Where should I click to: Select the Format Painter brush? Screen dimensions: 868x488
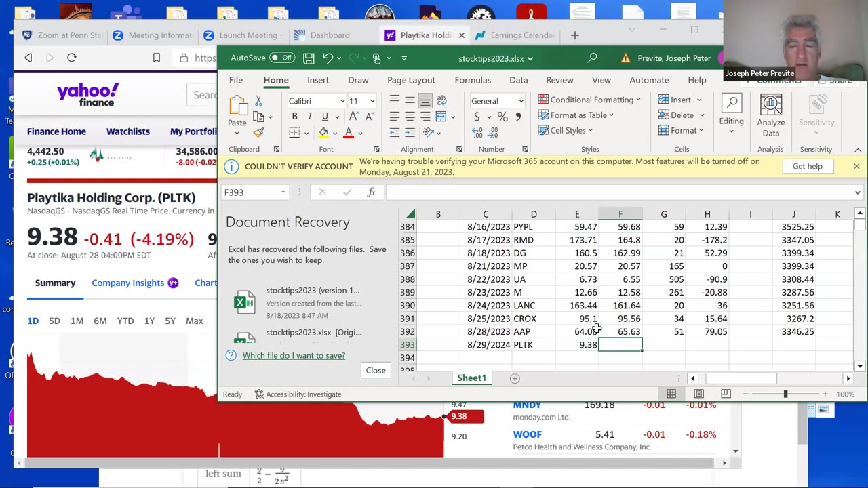[258, 133]
